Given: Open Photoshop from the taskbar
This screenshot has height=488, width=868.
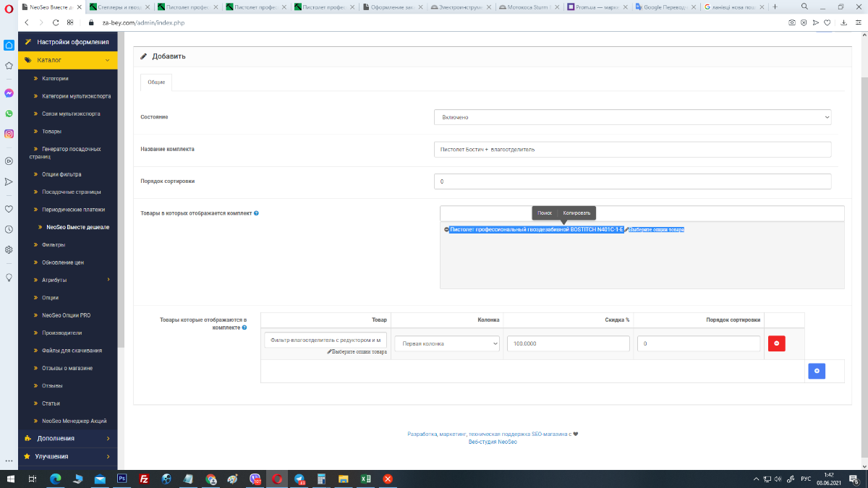Looking at the screenshot, I should tap(122, 479).
